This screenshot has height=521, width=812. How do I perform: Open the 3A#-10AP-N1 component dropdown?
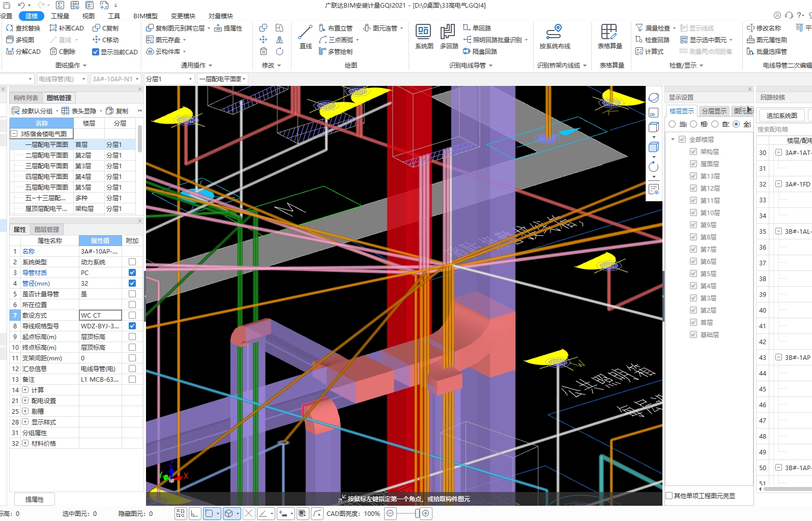click(115, 79)
